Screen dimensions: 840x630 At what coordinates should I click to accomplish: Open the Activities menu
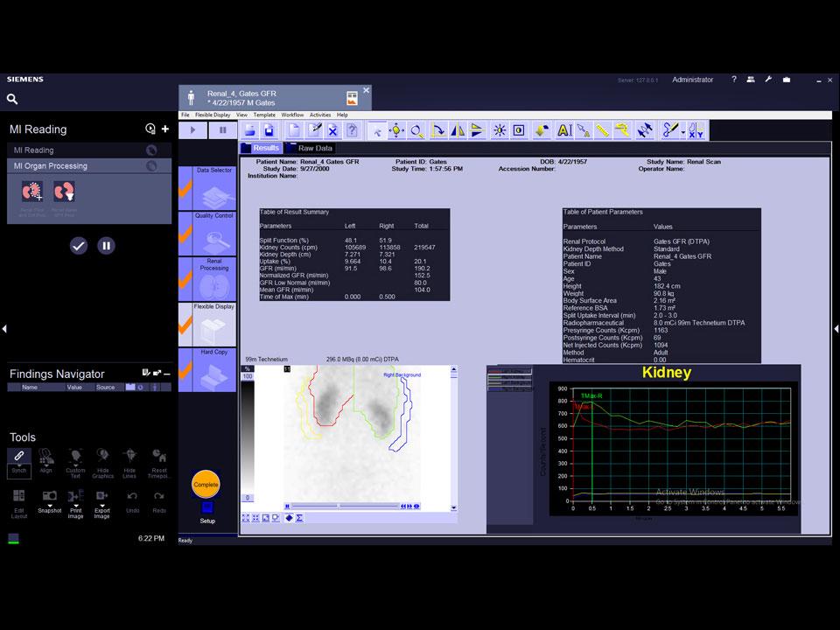coord(320,115)
